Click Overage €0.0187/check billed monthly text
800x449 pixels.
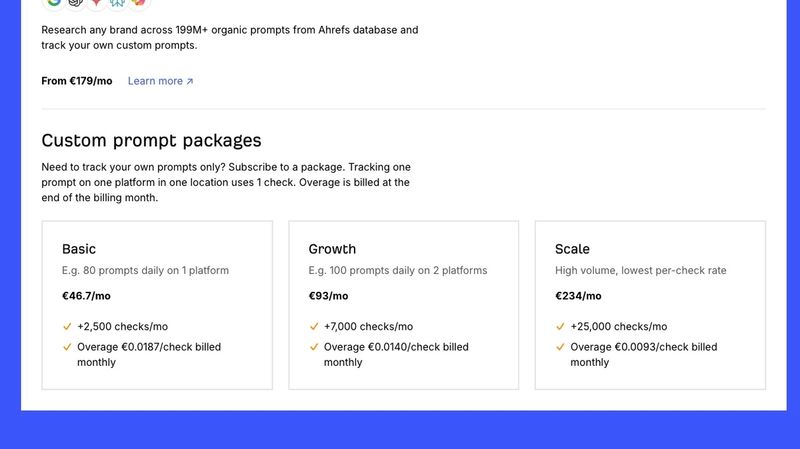[149, 355]
